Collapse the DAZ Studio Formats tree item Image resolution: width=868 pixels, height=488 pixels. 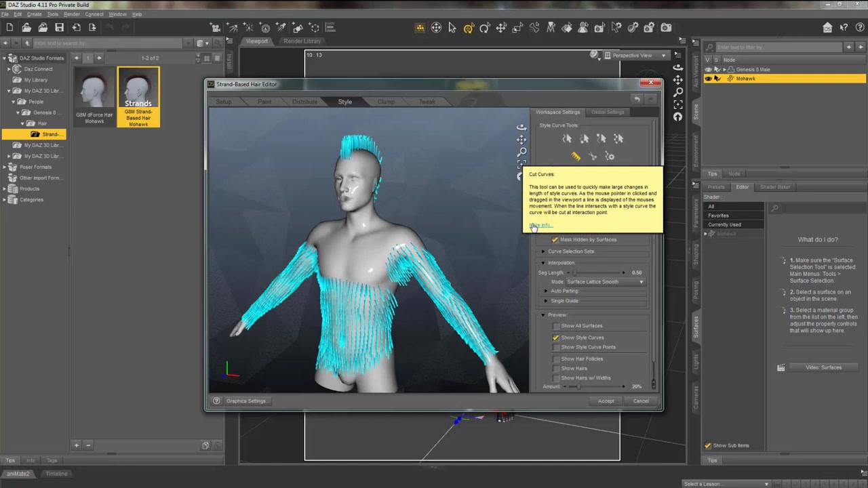tap(5, 58)
